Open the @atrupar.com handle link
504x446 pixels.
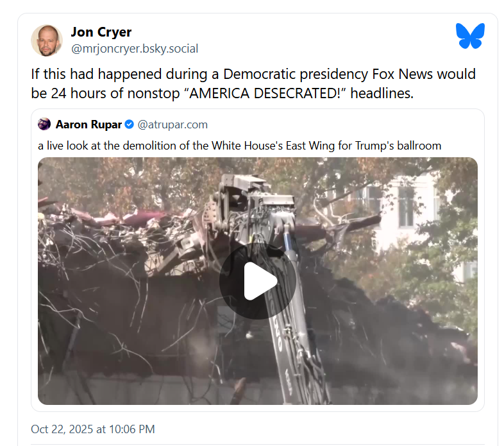[172, 124]
